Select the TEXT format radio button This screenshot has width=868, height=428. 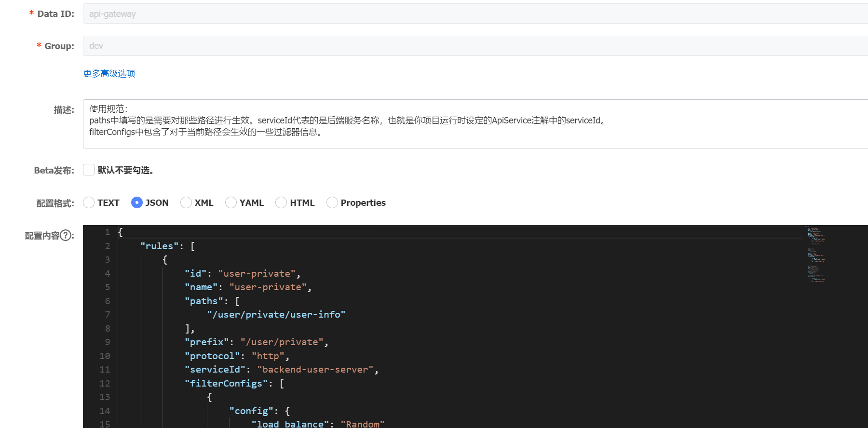click(89, 203)
